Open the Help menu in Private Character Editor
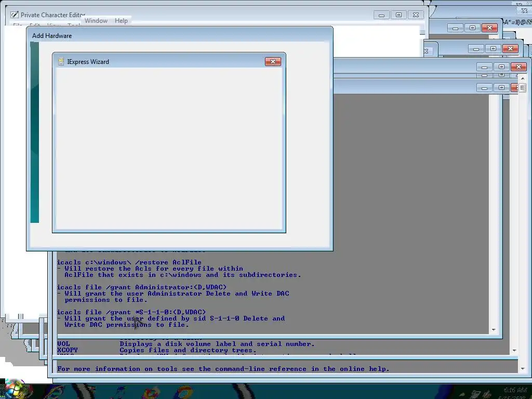Screen dimensions: 532x399 coord(121,21)
